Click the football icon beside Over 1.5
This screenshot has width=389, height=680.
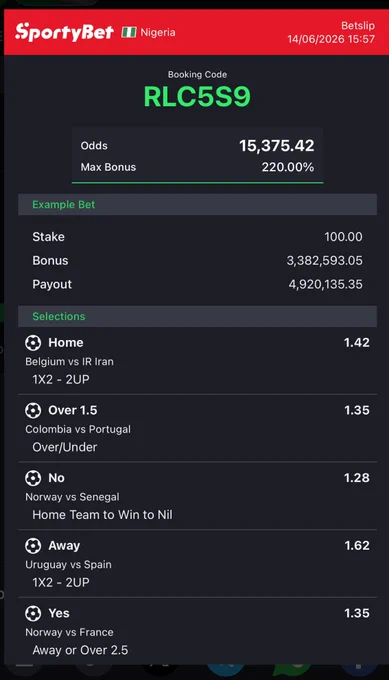[33, 410]
